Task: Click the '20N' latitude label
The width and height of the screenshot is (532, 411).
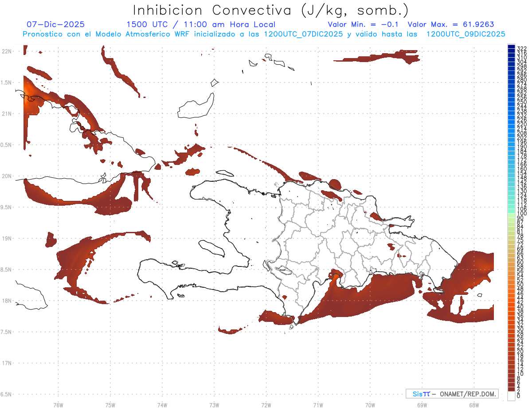Action: click(x=7, y=176)
